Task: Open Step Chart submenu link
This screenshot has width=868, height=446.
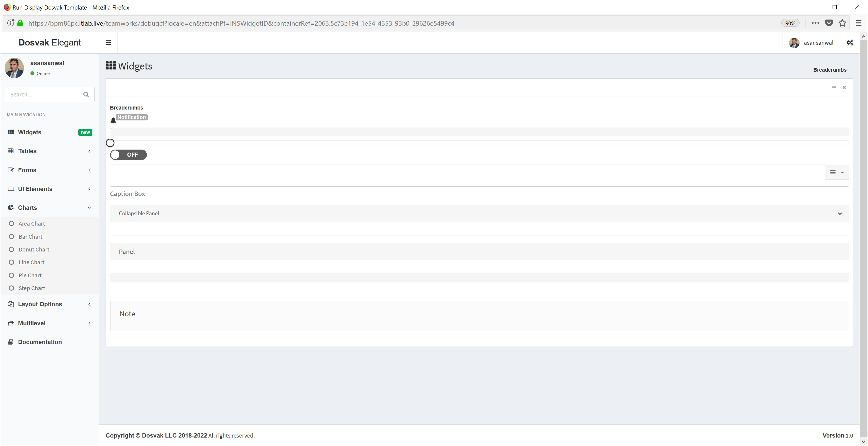Action: click(32, 288)
